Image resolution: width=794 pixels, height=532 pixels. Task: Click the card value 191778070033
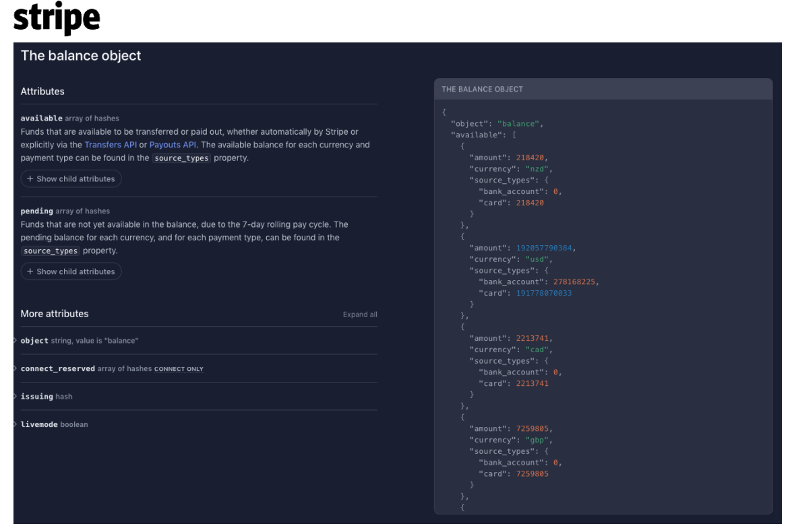tap(544, 294)
